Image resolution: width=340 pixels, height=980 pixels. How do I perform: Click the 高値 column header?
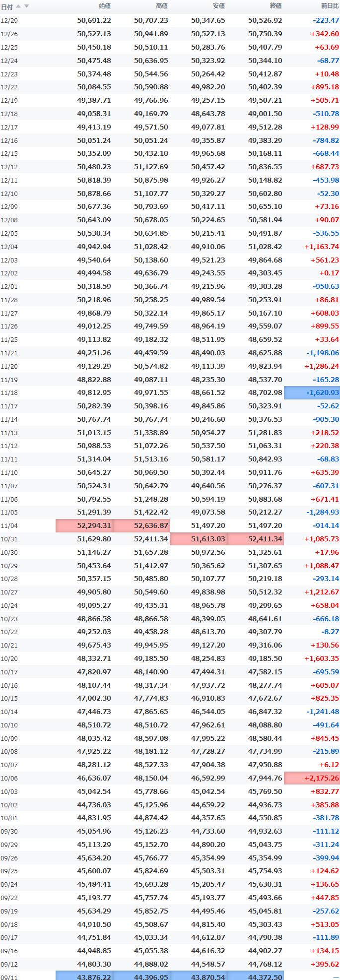coord(162,6)
